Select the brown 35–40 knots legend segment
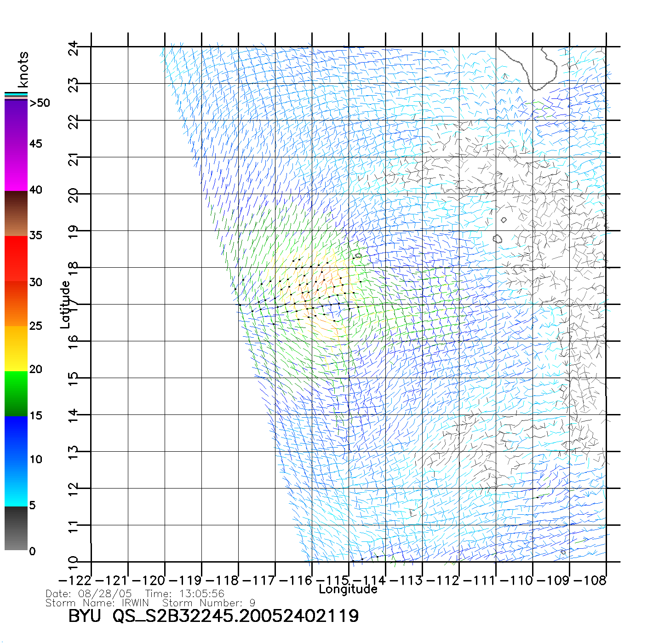The image size is (653, 644). click(16, 213)
